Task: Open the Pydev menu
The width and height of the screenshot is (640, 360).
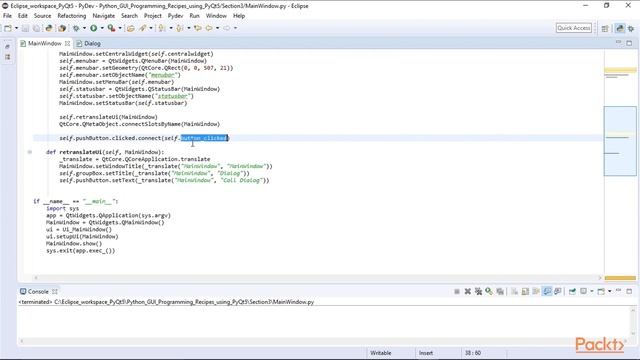Action: pyautogui.click(x=176, y=16)
